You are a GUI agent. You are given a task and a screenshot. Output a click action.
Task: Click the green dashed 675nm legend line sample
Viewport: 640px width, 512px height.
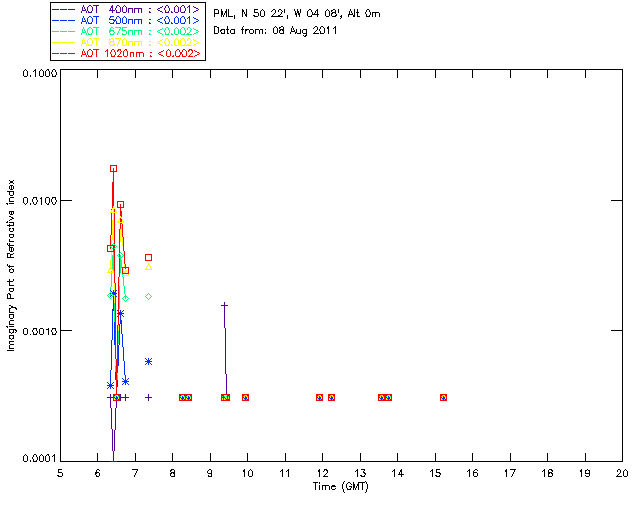(63, 31)
